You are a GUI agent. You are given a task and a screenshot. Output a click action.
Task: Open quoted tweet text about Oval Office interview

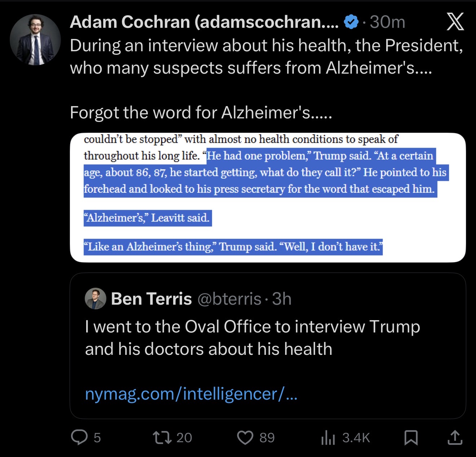coord(252,338)
